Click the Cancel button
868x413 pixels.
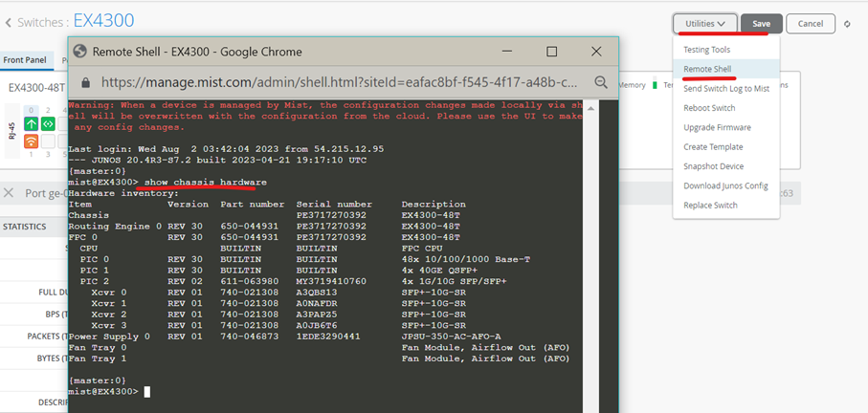[x=811, y=24]
